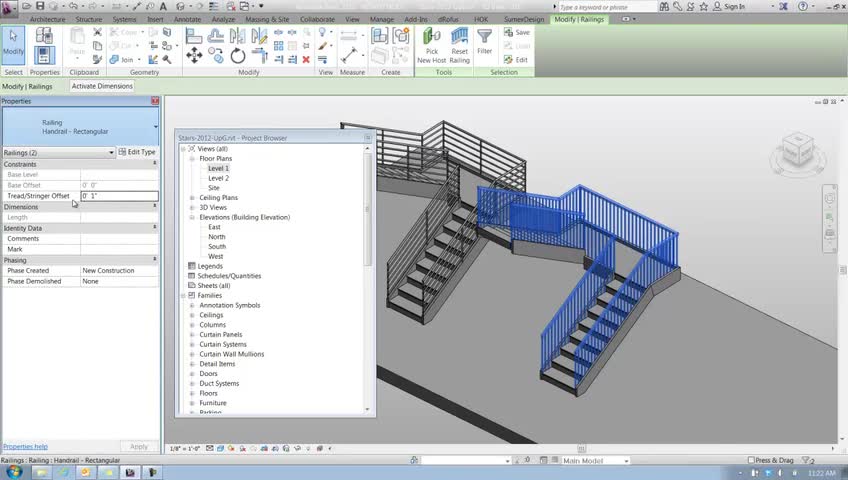The image size is (848, 480).
Task: Click the Measure tool icon
Action: click(x=349, y=38)
